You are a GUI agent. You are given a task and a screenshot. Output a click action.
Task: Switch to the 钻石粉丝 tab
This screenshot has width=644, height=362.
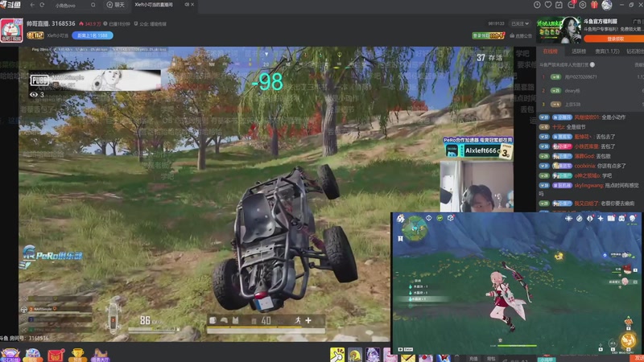[x=635, y=51]
